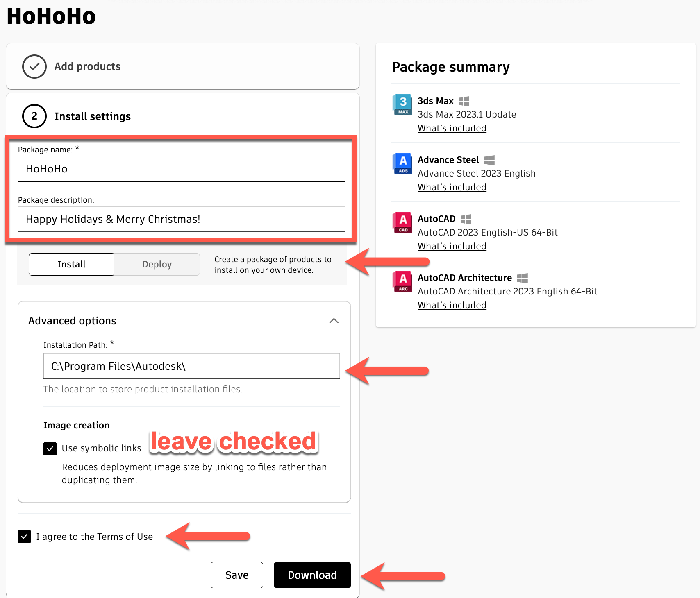The height and width of the screenshot is (598, 700).
Task: Open the Terms of Use link
Action: [125, 537]
